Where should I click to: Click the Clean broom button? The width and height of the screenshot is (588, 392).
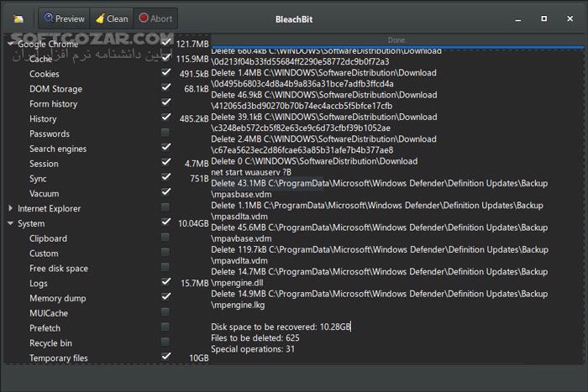point(112,18)
